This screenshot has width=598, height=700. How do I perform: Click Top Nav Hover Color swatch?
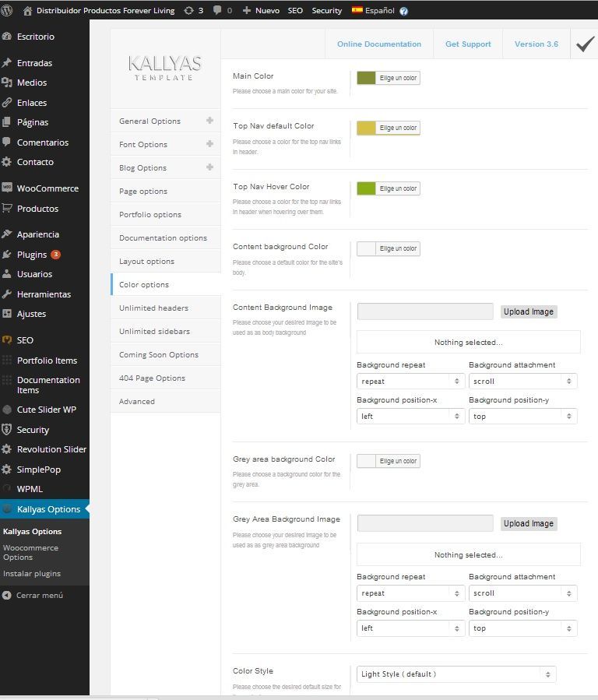coord(366,188)
